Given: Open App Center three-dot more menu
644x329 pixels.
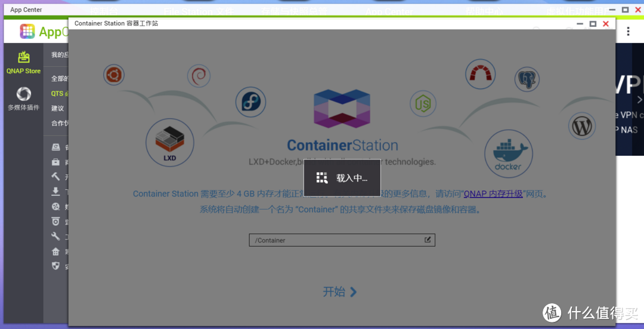Looking at the screenshot, I should click(628, 31).
